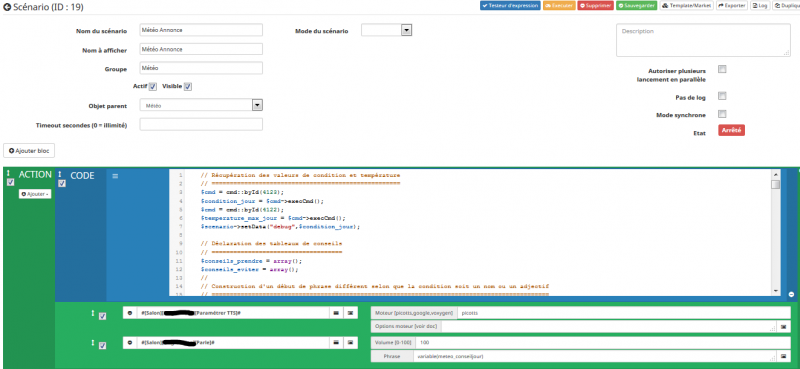Edit the Parle command field
Screen dimensions: 800x369
point(233,342)
